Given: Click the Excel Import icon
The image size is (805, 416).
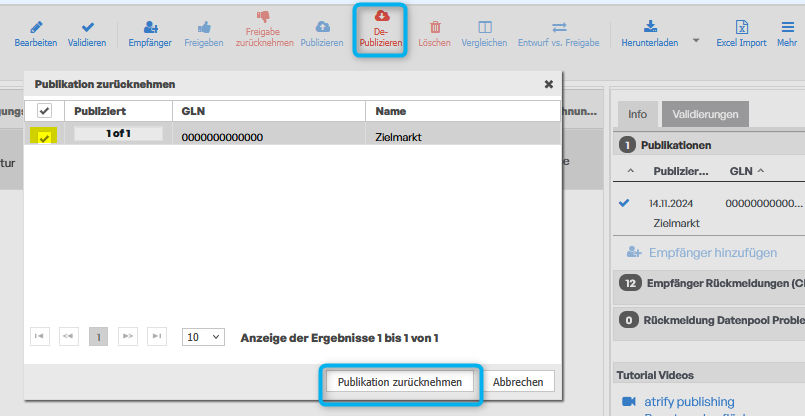Looking at the screenshot, I should 742,27.
